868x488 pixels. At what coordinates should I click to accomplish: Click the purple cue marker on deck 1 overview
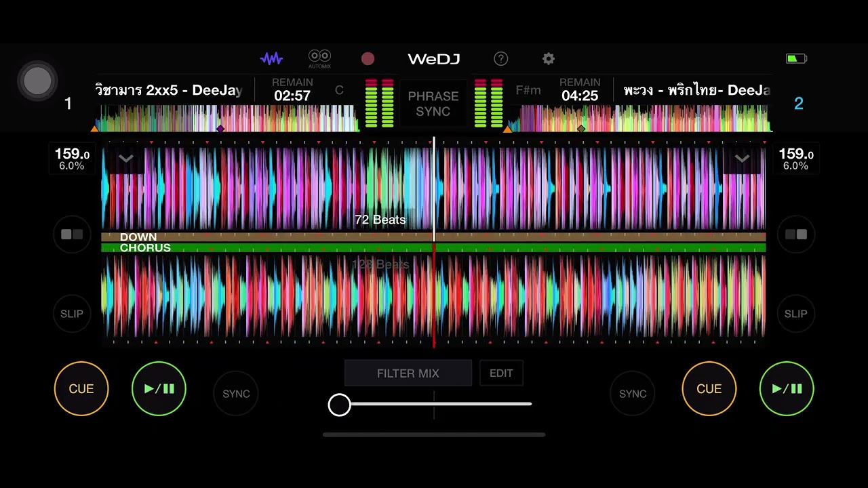pyautogui.click(x=220, y=128)
